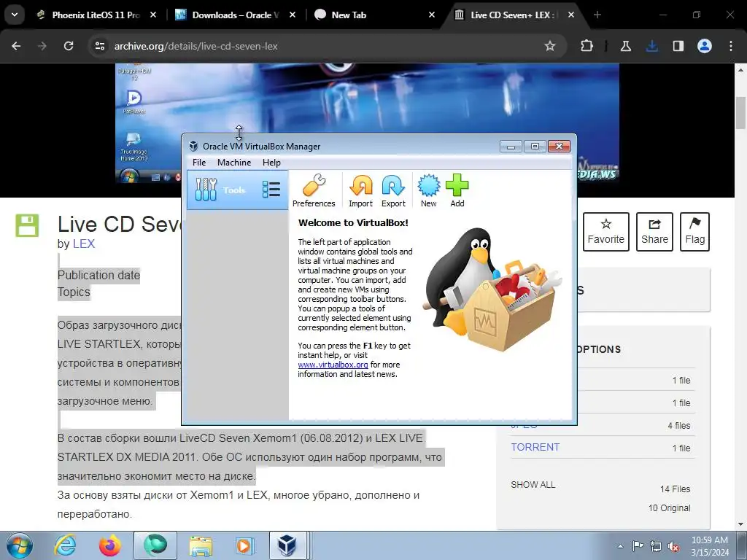Image resolution: width=747 pixels, height=560 pixels.
Task: Open the tab search dropdown arrow
Action: 15,15
